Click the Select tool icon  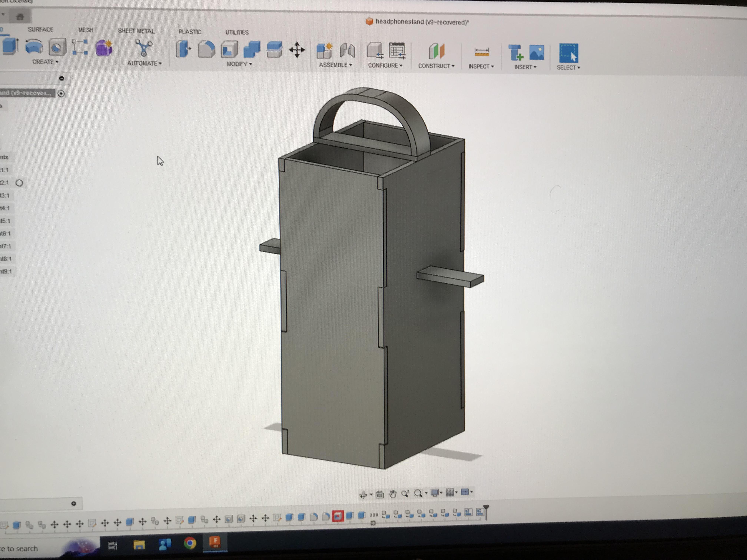(x=569, y=53)
